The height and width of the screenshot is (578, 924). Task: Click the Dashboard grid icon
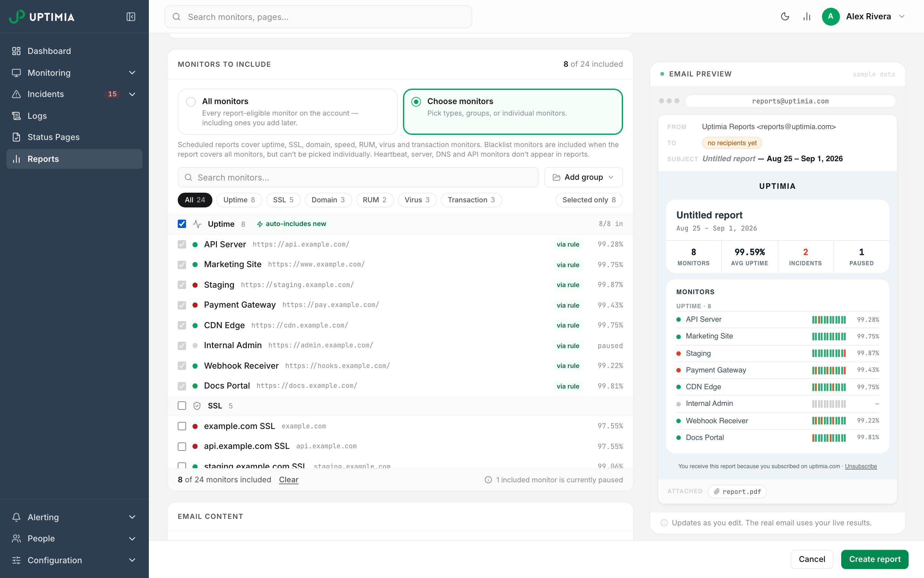(16, 51)
